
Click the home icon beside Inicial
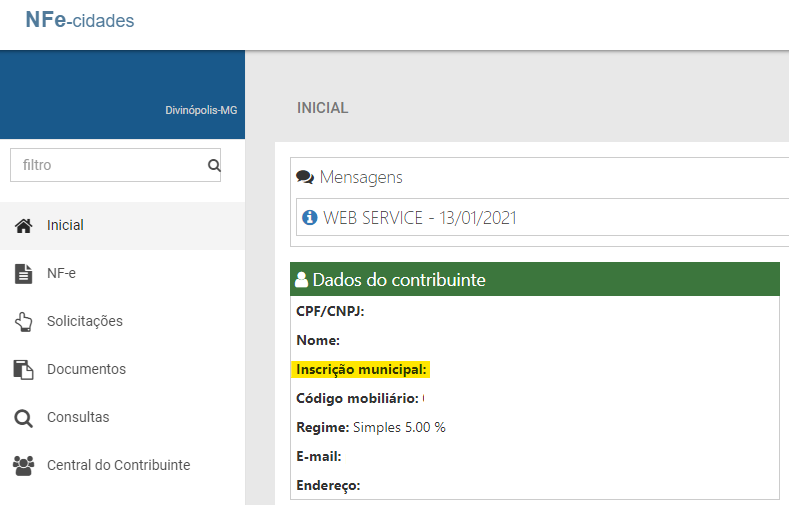pos(23,226)
